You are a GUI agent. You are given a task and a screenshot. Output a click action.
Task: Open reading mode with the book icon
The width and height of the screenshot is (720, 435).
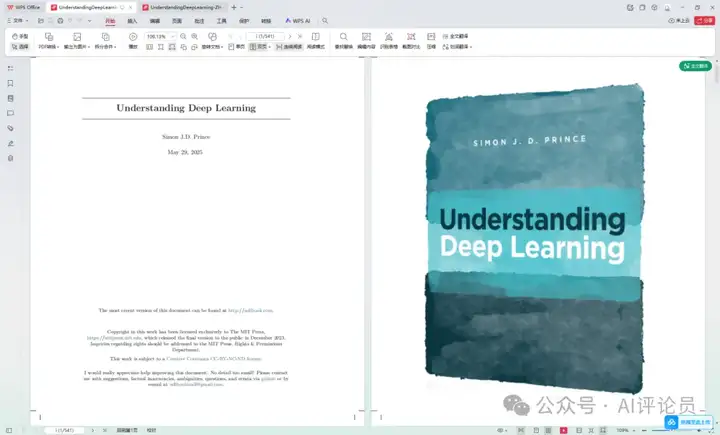click(x=315, y=37)
